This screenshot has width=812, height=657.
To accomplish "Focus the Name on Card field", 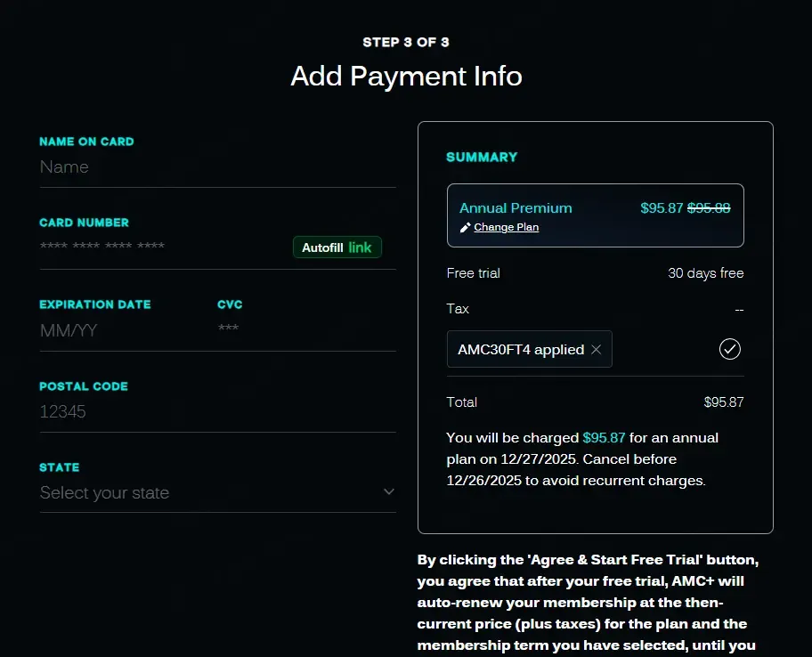I will [x=217, y=167].
